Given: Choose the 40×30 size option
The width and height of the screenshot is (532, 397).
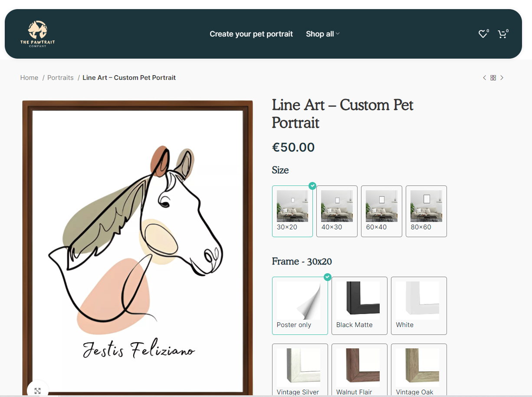Looking at the screenshot, I should pos(337,211).
